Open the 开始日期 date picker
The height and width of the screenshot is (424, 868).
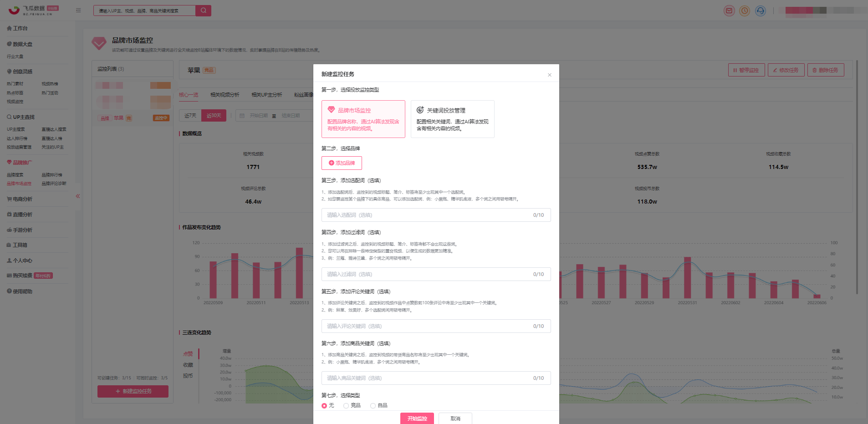[259, 116]
